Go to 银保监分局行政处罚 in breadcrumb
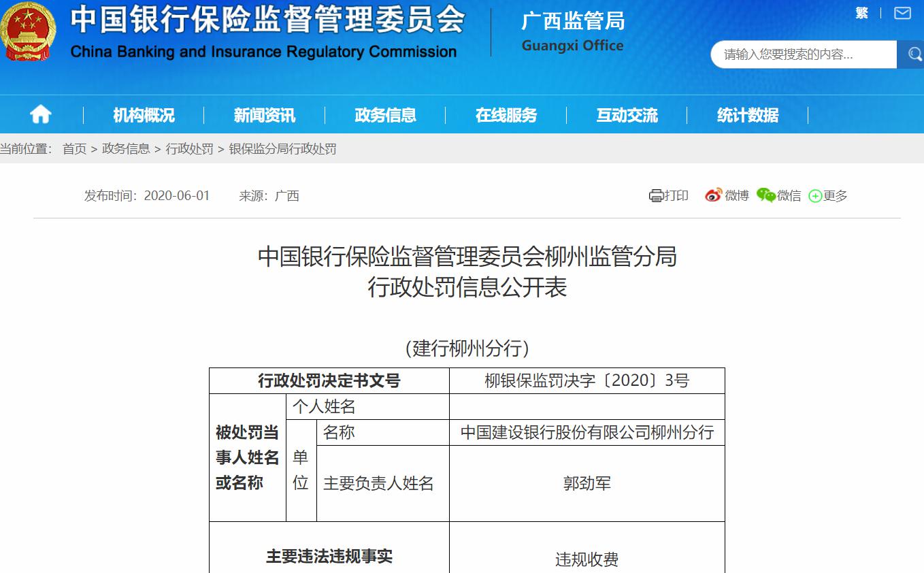Screen dimensions: 924x573 pos(282,149)
